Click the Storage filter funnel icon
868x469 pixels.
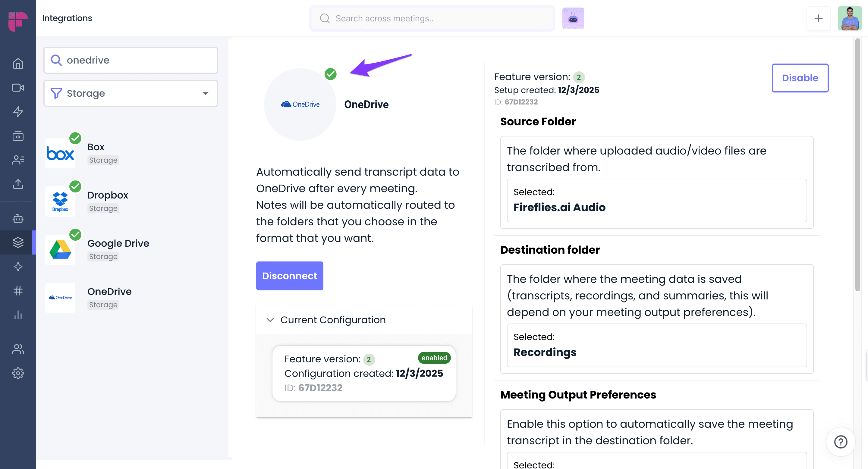pyautogui.click(x=56, y=93)
